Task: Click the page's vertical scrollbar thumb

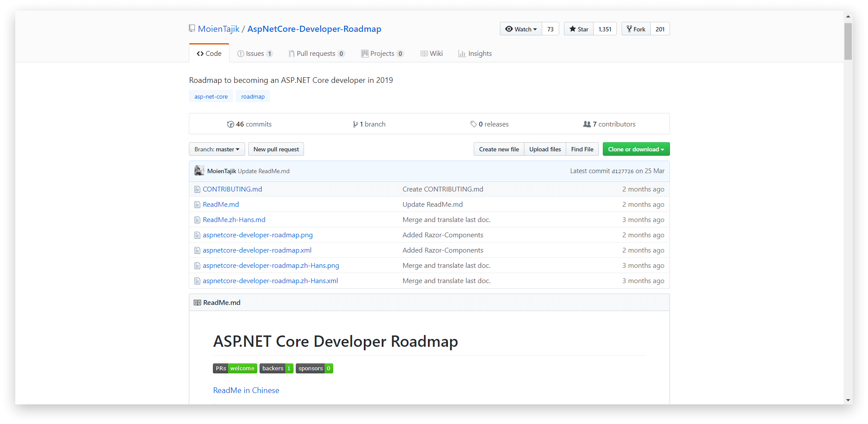Action: 848,41
